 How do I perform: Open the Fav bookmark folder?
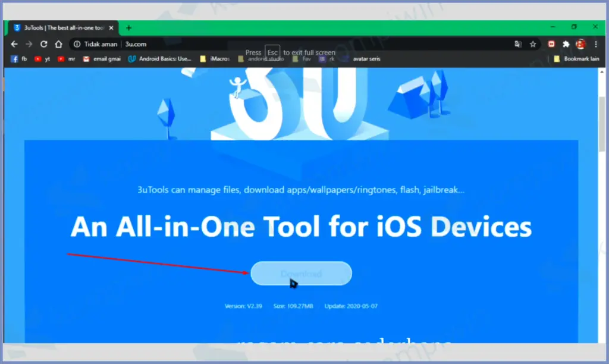pos(302,59)
